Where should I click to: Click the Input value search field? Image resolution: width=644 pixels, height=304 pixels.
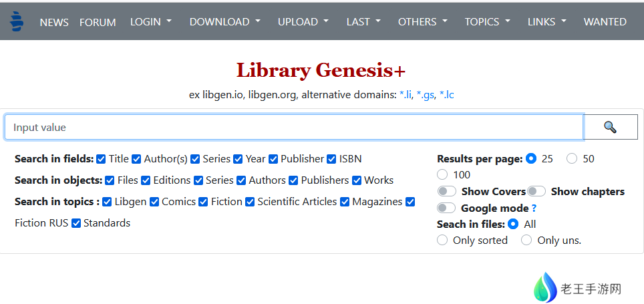click(294, 127)
